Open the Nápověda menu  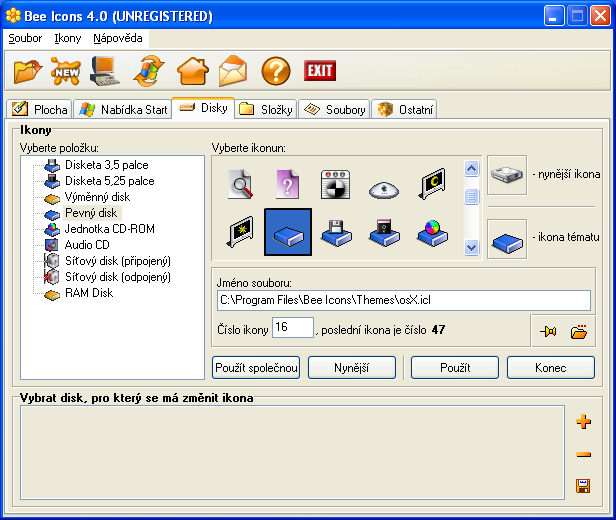tap(117, 38)
